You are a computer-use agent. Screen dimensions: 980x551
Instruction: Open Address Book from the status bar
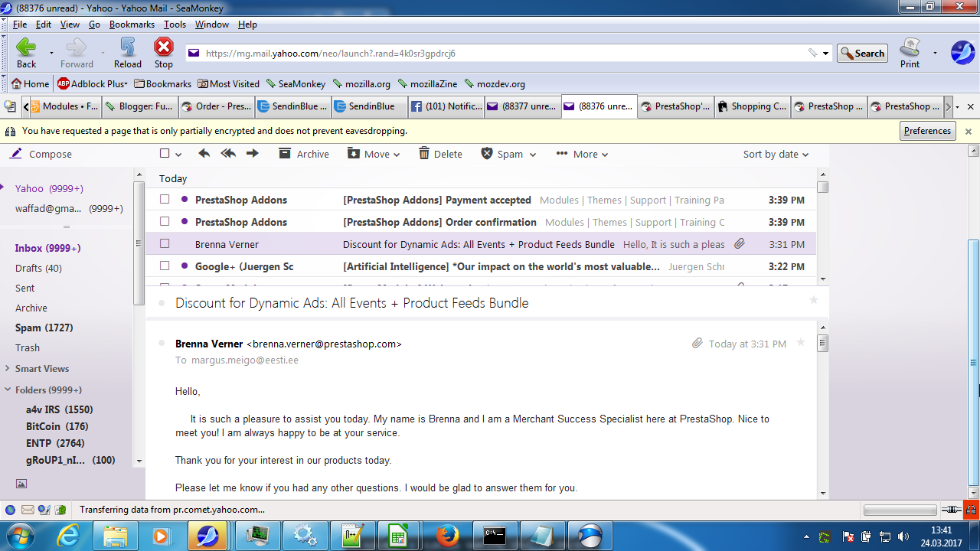coord(61,510)
